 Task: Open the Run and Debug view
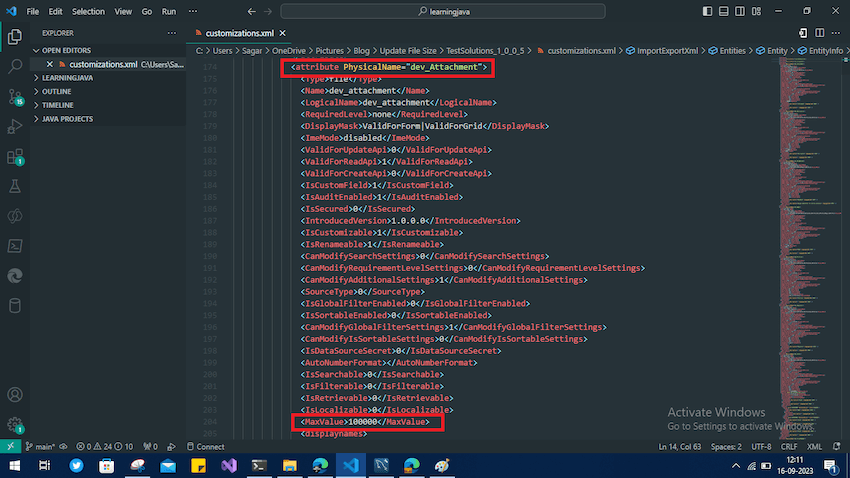[x=15, y=126]
